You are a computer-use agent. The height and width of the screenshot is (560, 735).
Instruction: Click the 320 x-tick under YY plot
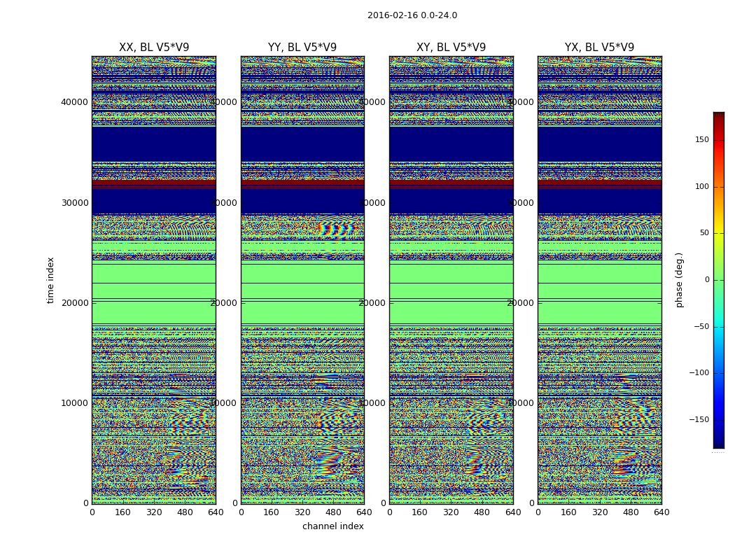tap(302, 512)
